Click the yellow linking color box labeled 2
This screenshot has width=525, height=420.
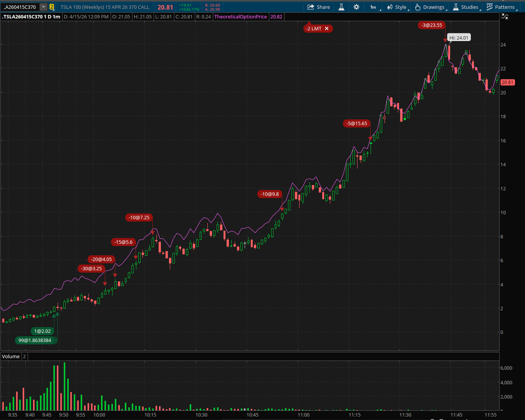(x=52, y=7)
